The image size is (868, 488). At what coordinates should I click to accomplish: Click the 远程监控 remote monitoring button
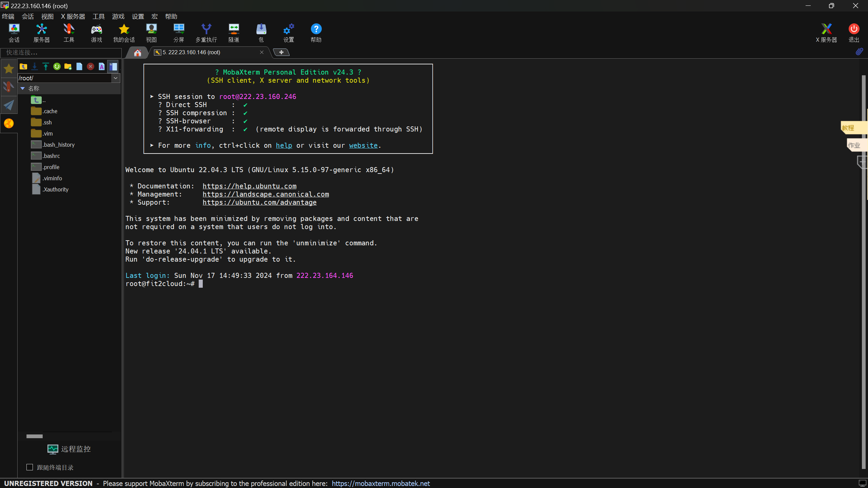(69, 449)
